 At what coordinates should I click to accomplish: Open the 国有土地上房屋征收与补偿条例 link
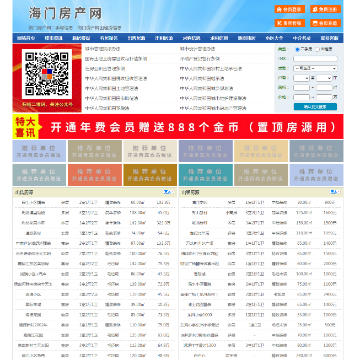(116, 59)
